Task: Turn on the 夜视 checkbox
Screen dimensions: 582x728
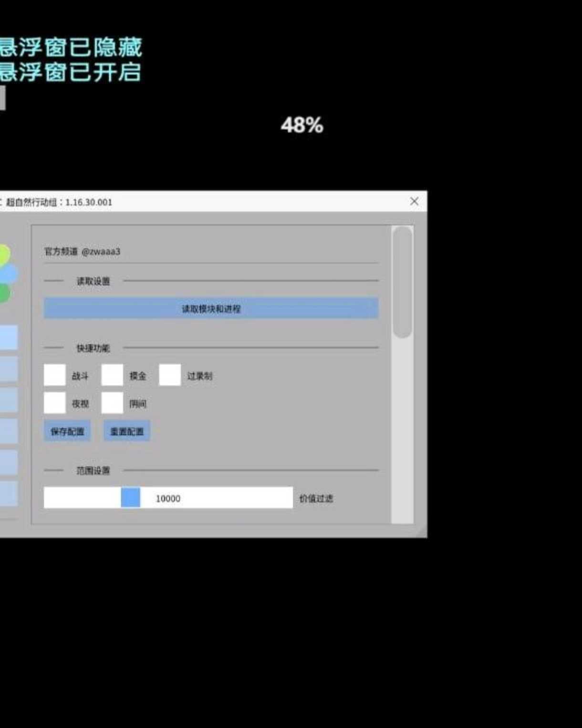Action: point(55,403)
